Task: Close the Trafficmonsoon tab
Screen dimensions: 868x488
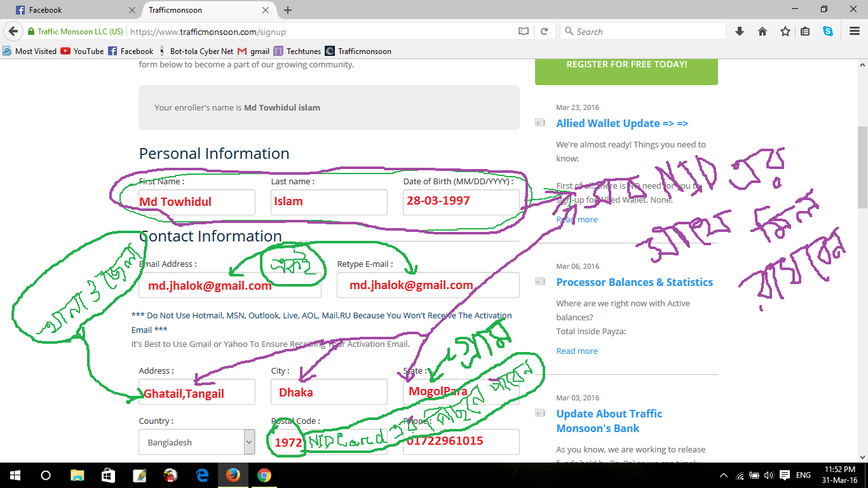Action: coord(266,10)
